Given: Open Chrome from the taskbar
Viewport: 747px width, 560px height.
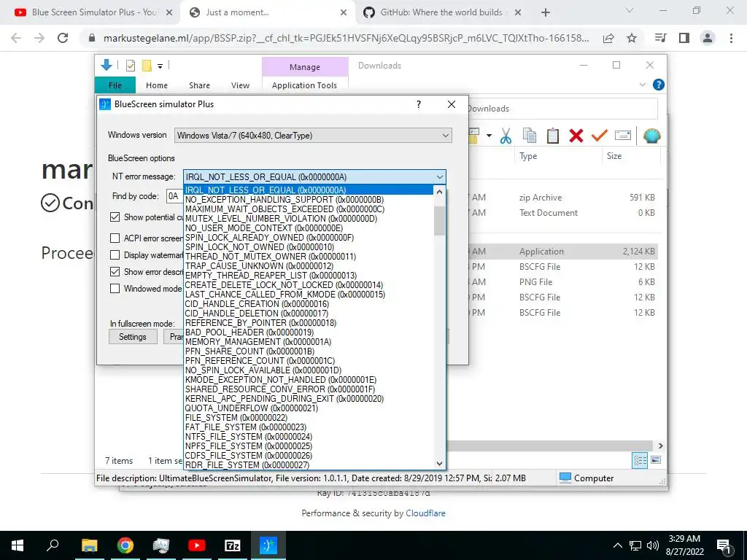Looking at the screenshot, I should (x=125, y=545).
